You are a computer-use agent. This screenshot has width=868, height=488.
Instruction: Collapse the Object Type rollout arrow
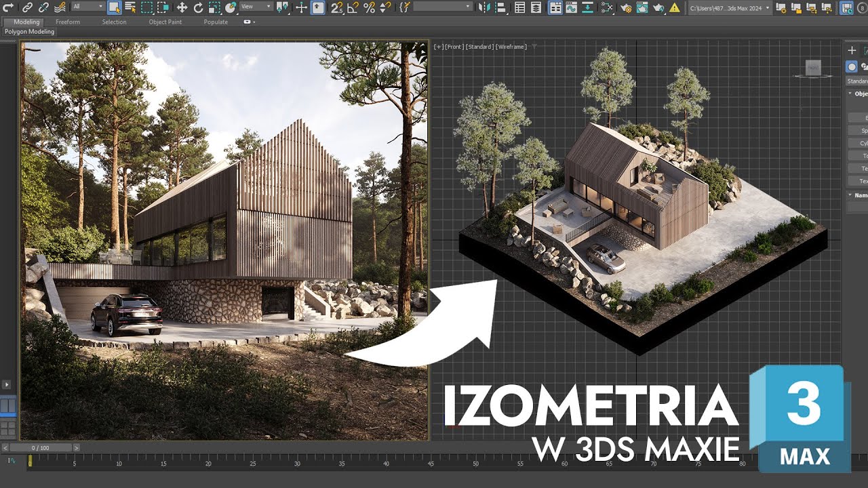pyautogui.click(x=850, y=94)
